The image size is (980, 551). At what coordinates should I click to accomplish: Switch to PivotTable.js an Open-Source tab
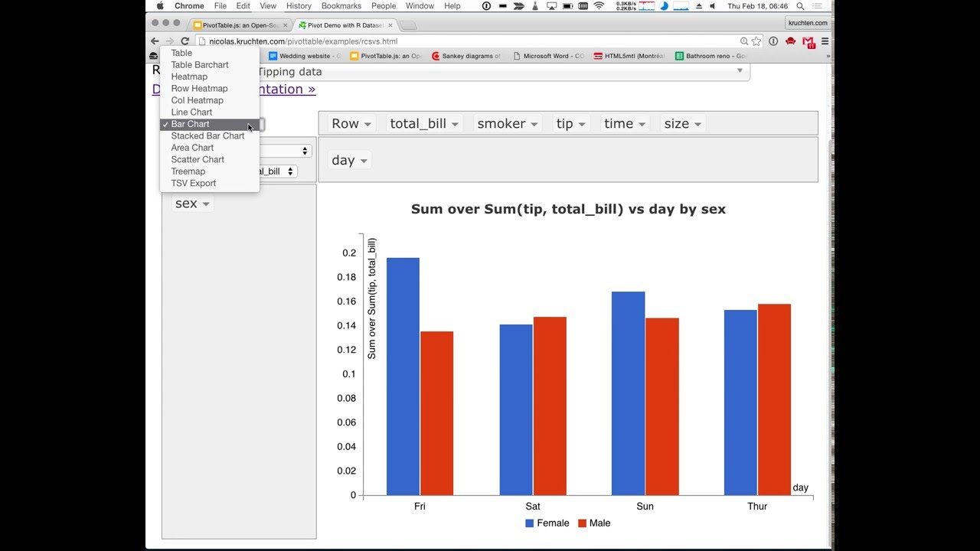[x=240, y=25]
